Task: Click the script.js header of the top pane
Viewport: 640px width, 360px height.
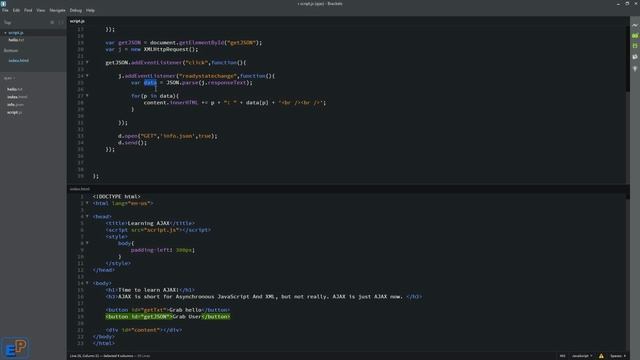Action: click(x=77, y=21)
